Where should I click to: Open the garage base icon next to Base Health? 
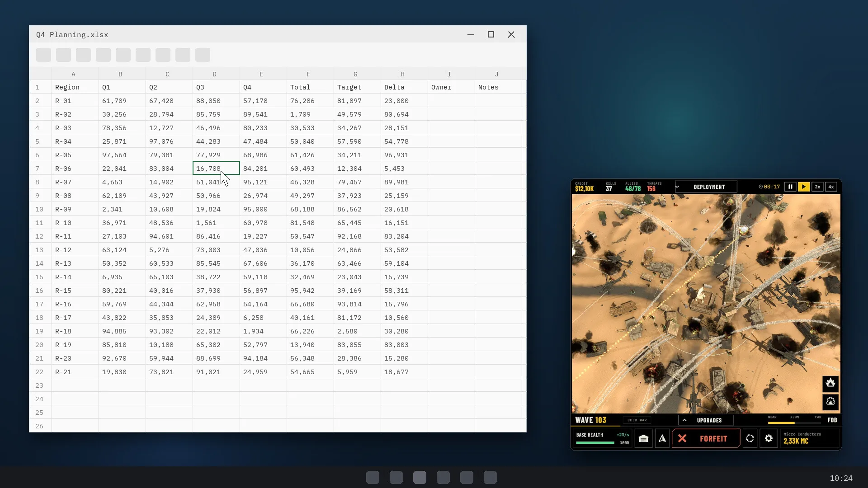pyautogui.click(x=643, y=438)
